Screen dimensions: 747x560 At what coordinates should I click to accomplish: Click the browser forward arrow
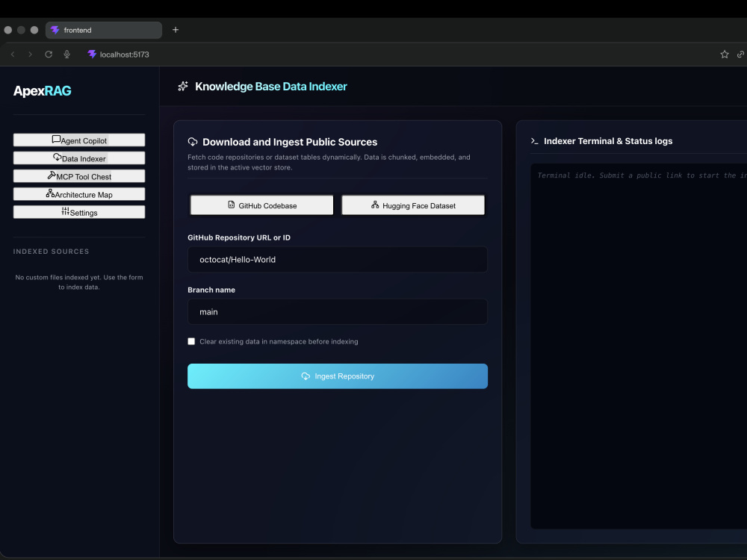coord(30,55)
